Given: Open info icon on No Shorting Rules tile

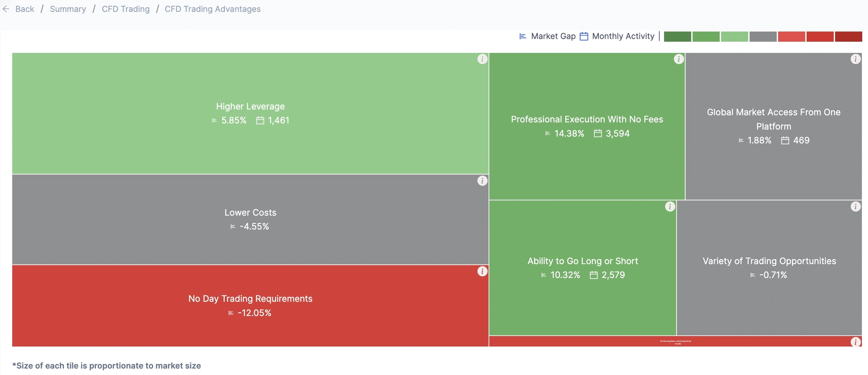Looking at the screenshot, I should pos(855,342).
